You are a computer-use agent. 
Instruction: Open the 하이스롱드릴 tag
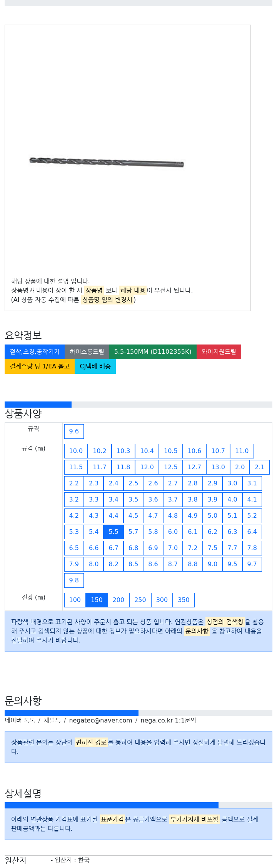87,352
